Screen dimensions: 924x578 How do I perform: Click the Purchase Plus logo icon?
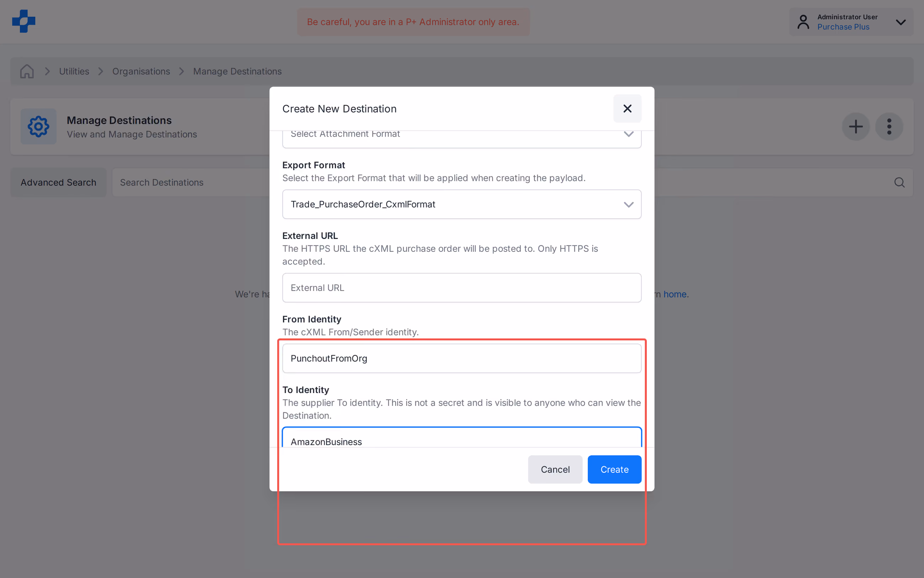[24, 21]
